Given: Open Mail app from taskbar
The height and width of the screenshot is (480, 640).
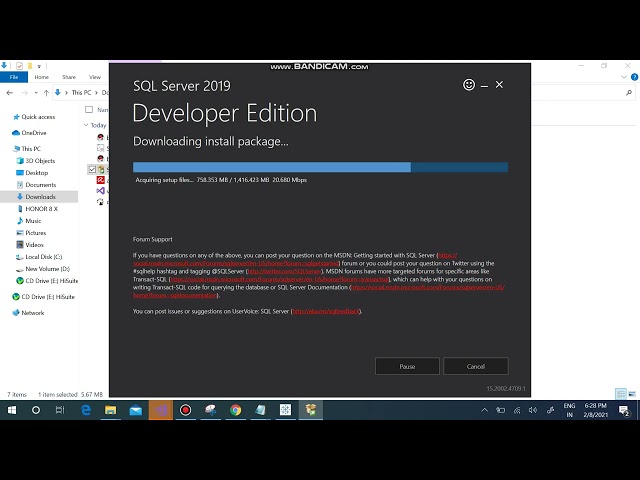Looking at the screenshot, I should pos(136,410).
